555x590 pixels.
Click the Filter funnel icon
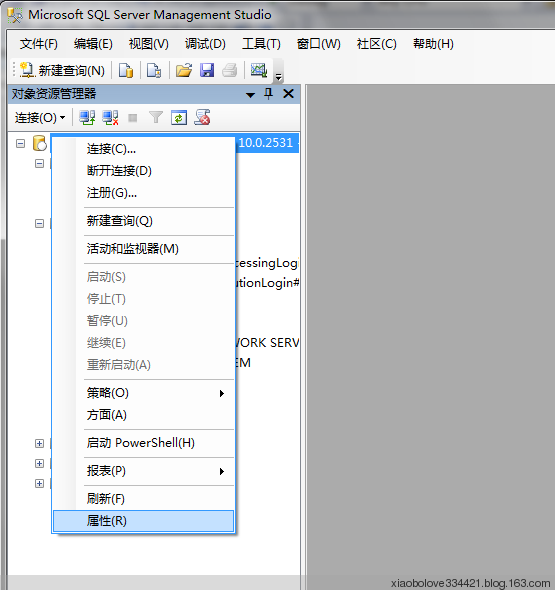click(156, 118)
